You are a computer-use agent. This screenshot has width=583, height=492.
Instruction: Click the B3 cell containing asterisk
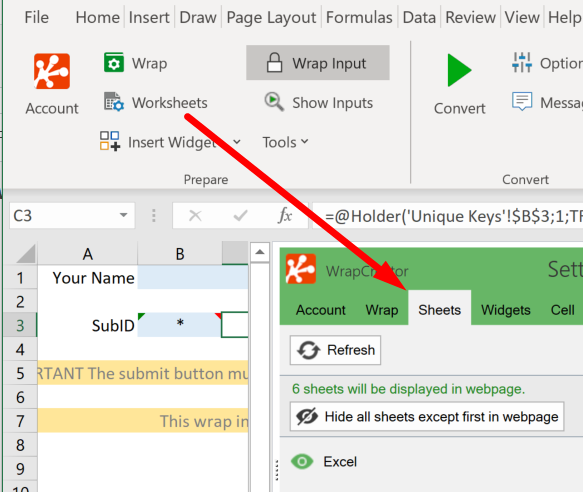tap(180, 325)
